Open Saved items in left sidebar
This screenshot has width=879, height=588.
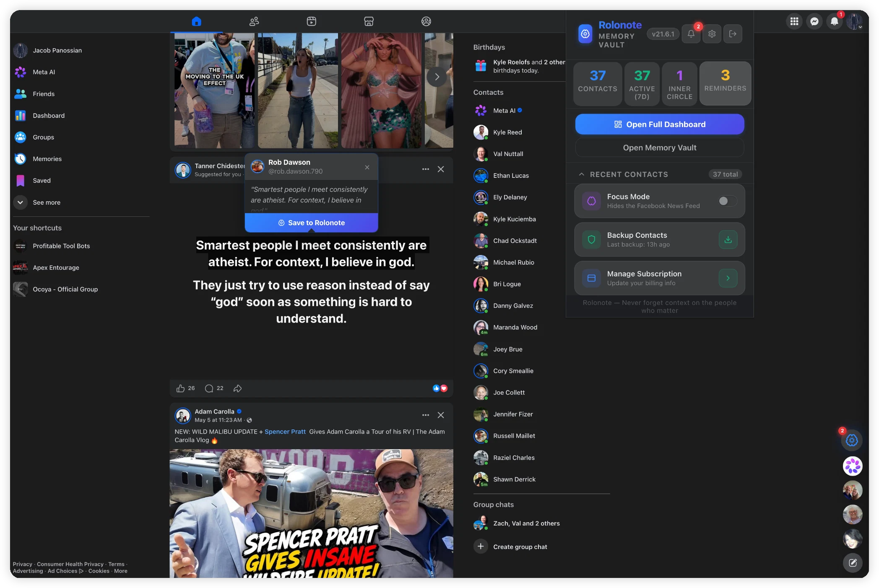42,181
